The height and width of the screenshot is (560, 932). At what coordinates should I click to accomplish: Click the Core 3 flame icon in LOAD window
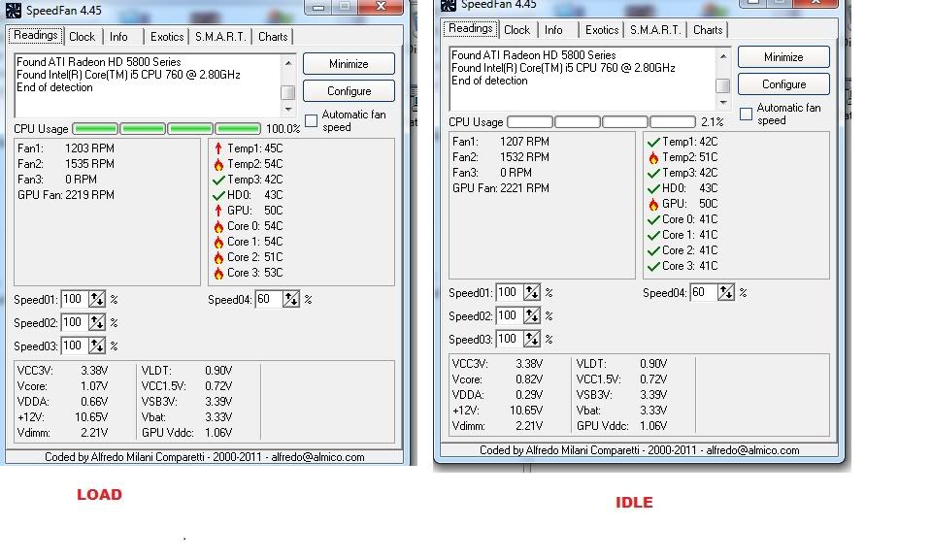pyautogui.click(x=218, y=273)
